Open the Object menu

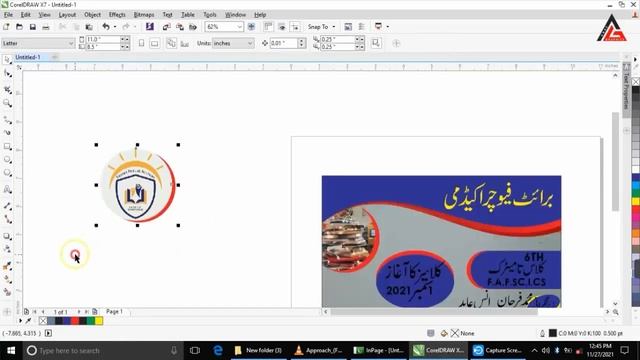(92, 15)
